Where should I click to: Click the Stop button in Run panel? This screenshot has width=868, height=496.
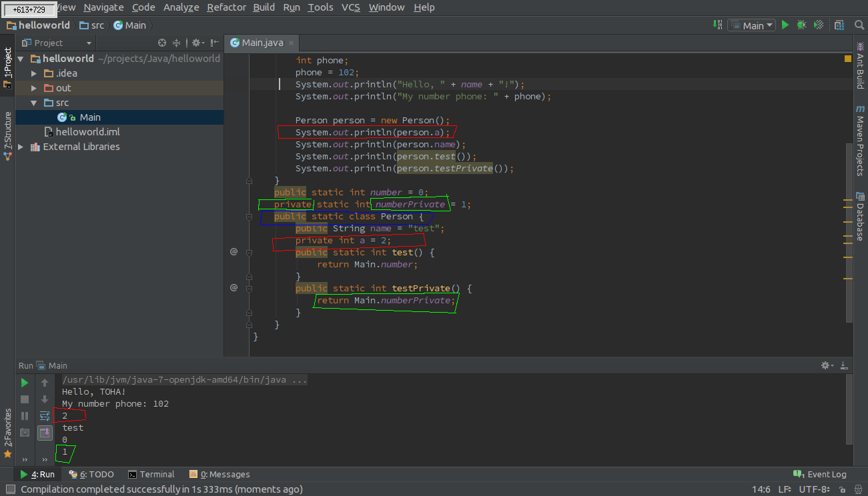pos(25,399)
